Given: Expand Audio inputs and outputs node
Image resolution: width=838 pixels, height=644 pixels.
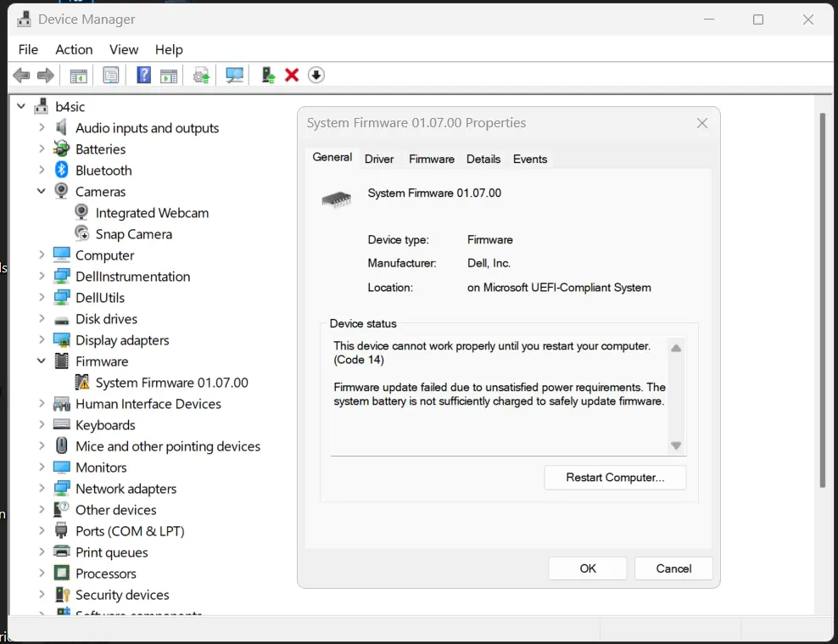Looking at the screenshot, I should [x=42, y=127].
